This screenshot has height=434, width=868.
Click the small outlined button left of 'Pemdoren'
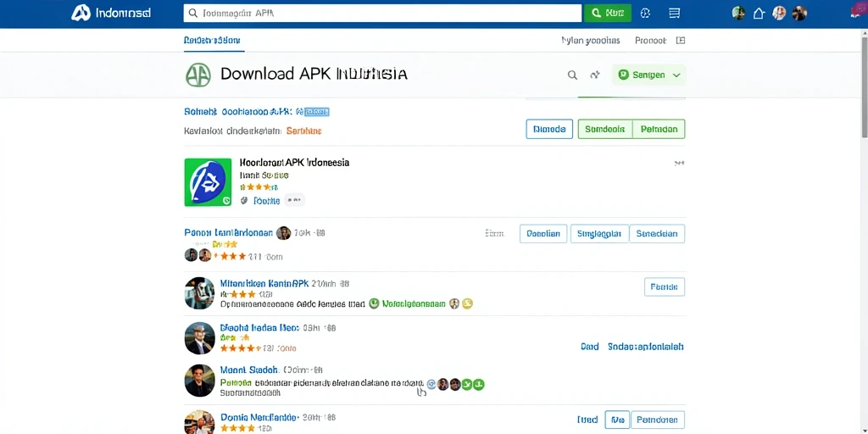coord(617,420)
